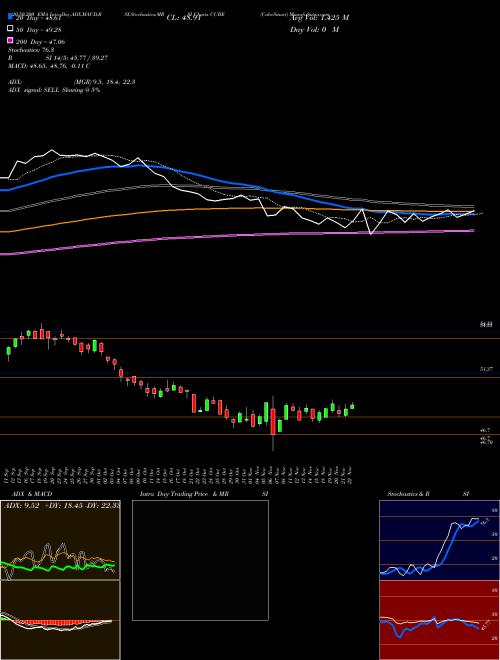
Task: Click the 'Stochastics: 76.3' readout
Action: [31, 50]
